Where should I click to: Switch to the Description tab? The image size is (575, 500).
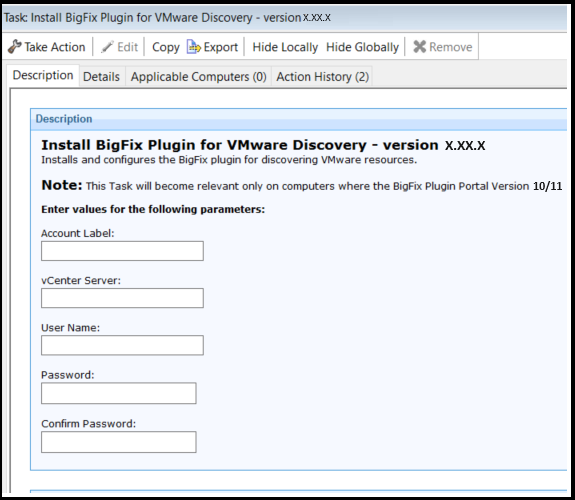pos(43,75)
